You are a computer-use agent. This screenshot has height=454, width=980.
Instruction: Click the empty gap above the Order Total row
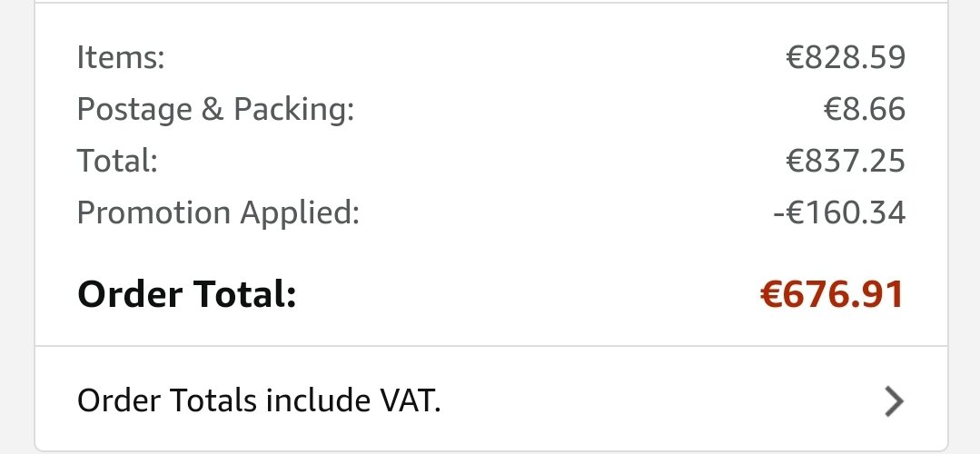tap(491, 252)
